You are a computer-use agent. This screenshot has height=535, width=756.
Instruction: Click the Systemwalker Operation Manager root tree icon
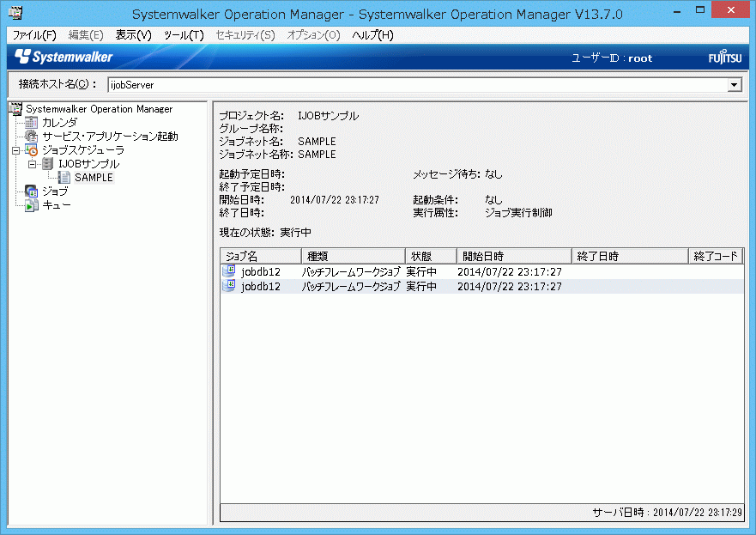16,109
